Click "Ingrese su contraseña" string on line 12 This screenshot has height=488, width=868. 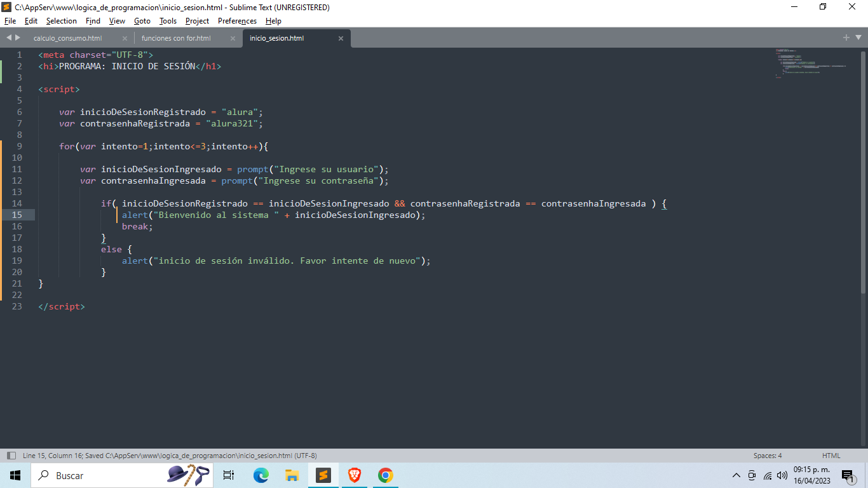click(x=318, y=180)
